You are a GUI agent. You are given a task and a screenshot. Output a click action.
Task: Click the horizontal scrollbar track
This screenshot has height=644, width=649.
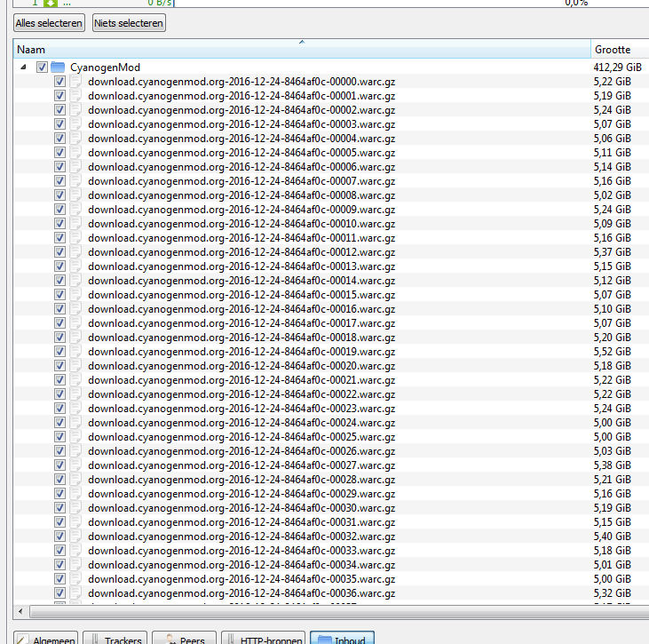(x=338, y=611)
